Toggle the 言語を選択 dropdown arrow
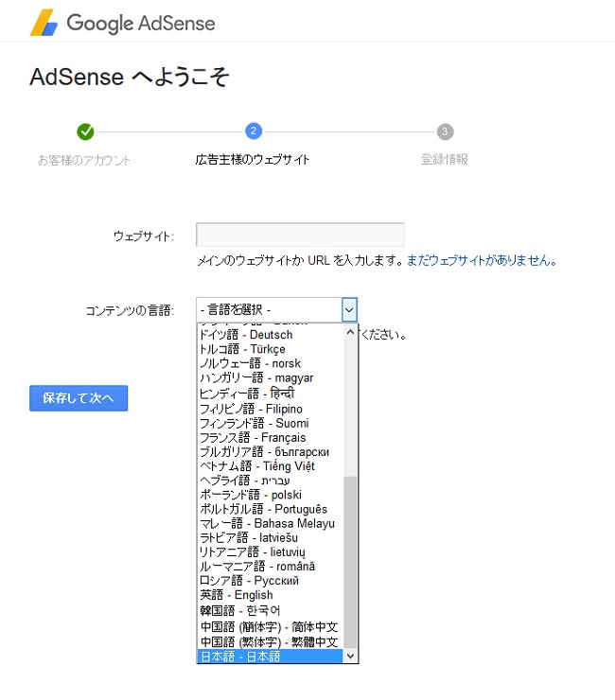615x700 pixels. pyautogui.click(x=349, y=310)
